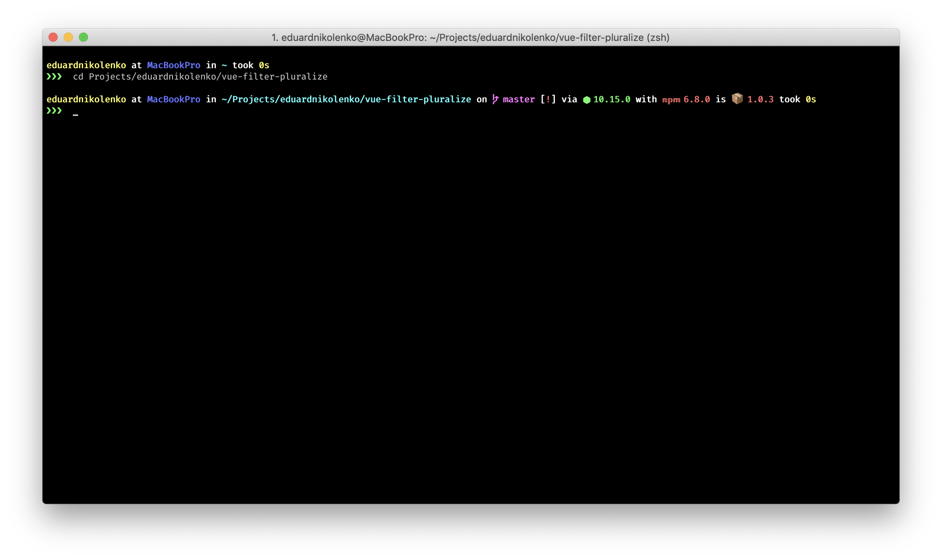The height and width of the screenshot is (560, 942).
Task: Click Node version 10.15.0 text
Action: 612,99
